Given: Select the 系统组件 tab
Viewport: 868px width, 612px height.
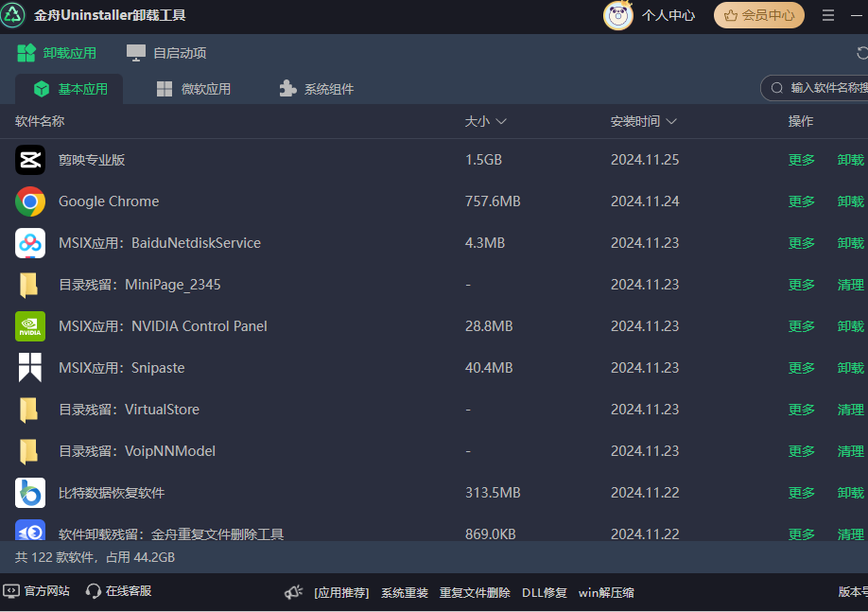Looking at the screenshot, I should (x=317, y=89).
